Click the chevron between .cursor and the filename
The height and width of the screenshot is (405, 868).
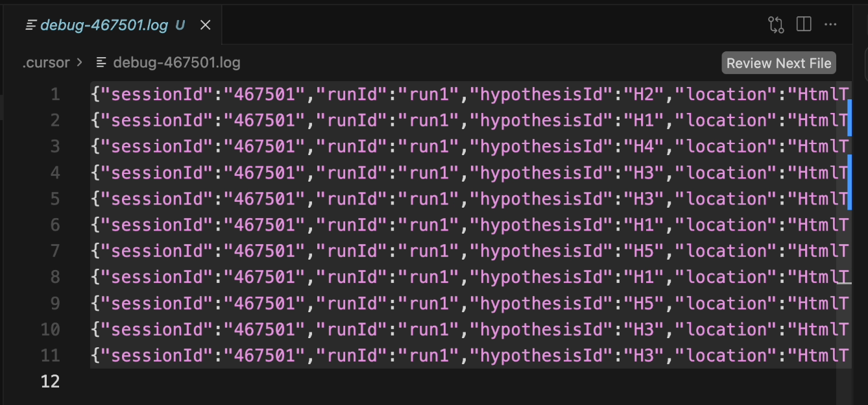coord(79,62)
